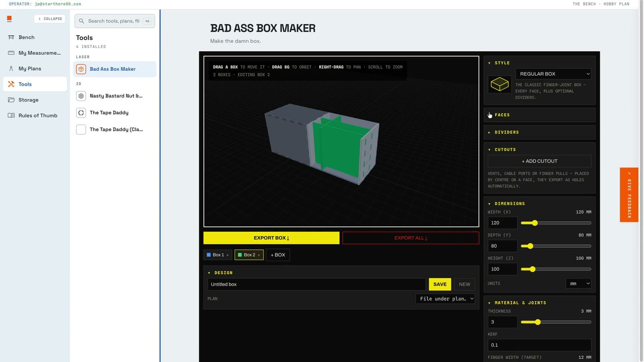This screenshot has width=644, height=362.
Task: Click The Tape Daddy tool icon
Action: point(81,113)
